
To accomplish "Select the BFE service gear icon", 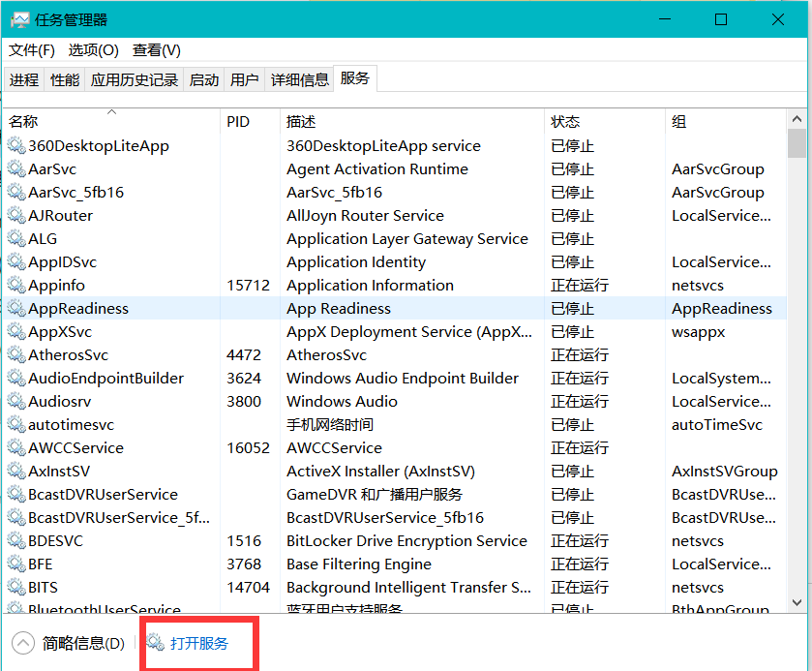I will click(x=16, y=564).
